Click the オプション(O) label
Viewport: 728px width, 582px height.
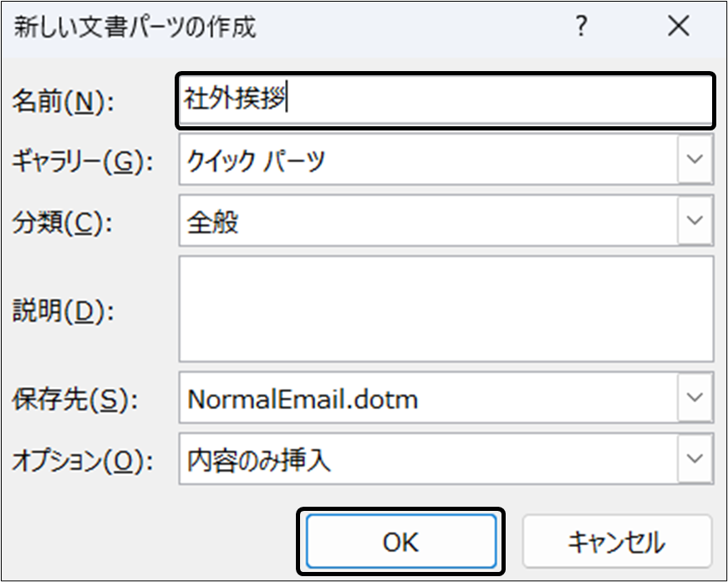[83, 461]
